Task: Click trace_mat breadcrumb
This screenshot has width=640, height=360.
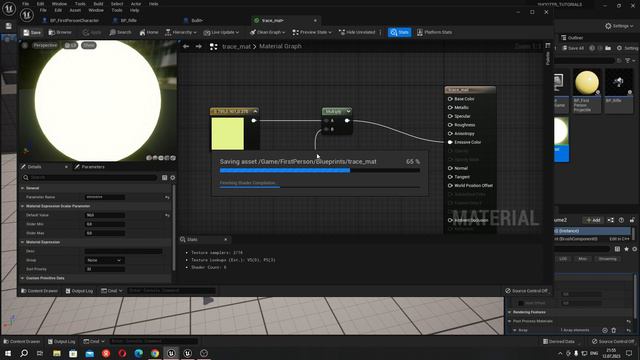Action: [x=236, y=47]
